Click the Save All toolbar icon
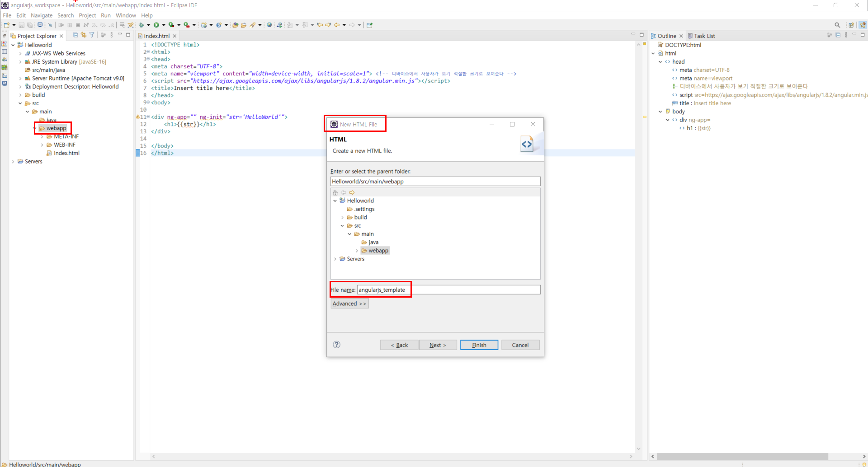868x467 pixels. point(30,25)
